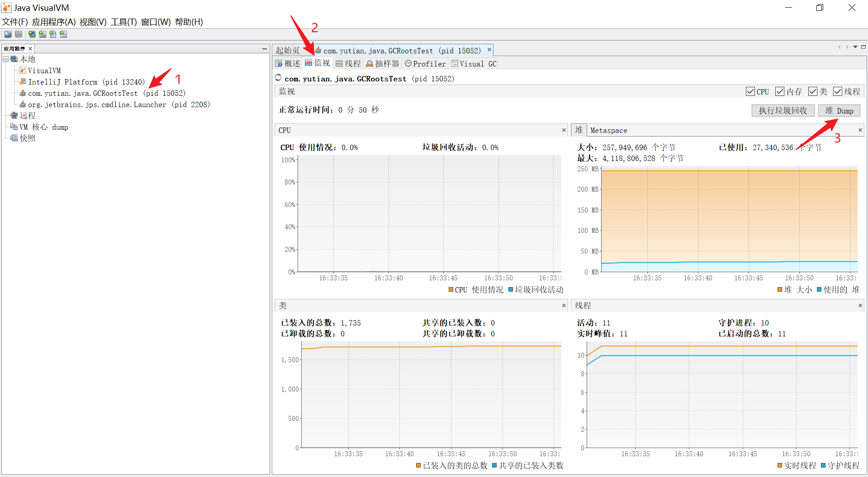Screen dimensions: 868x477
Task: Click the Load snapshot toolbar icon
Action: [8, 34]
